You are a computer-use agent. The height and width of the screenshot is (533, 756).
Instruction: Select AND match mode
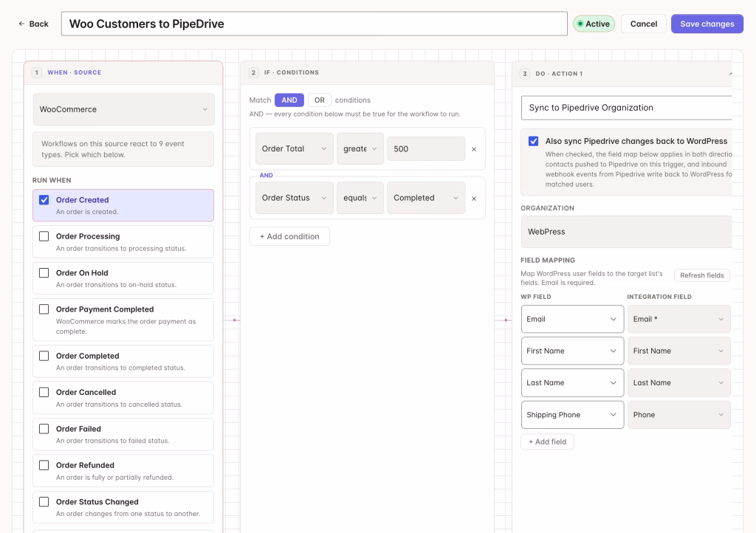[289, 100]
